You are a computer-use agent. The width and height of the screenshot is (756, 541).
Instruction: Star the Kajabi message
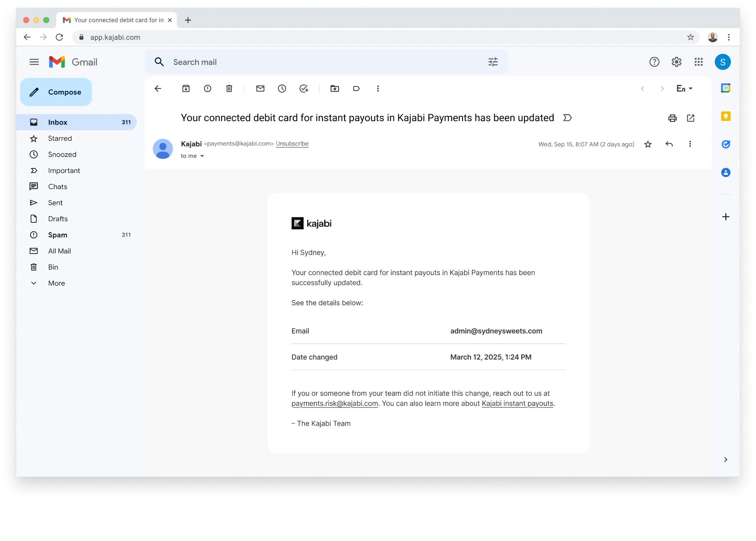[x=648, y=144]
